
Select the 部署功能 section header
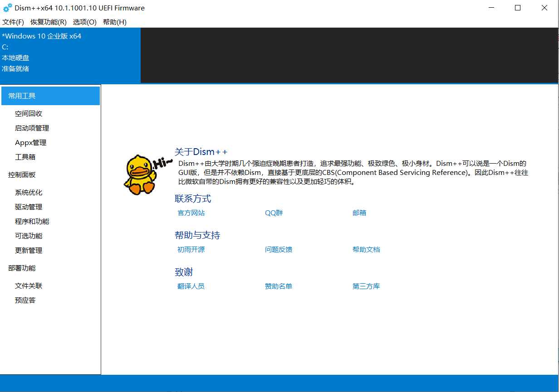point(22,268)
